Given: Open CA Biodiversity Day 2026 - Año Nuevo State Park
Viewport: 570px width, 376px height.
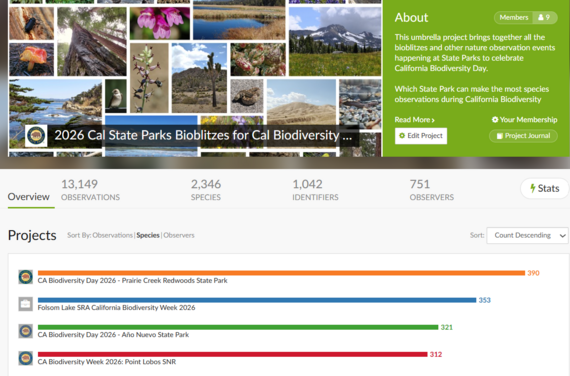Looking at the screenshot, I should pos(113,335).
